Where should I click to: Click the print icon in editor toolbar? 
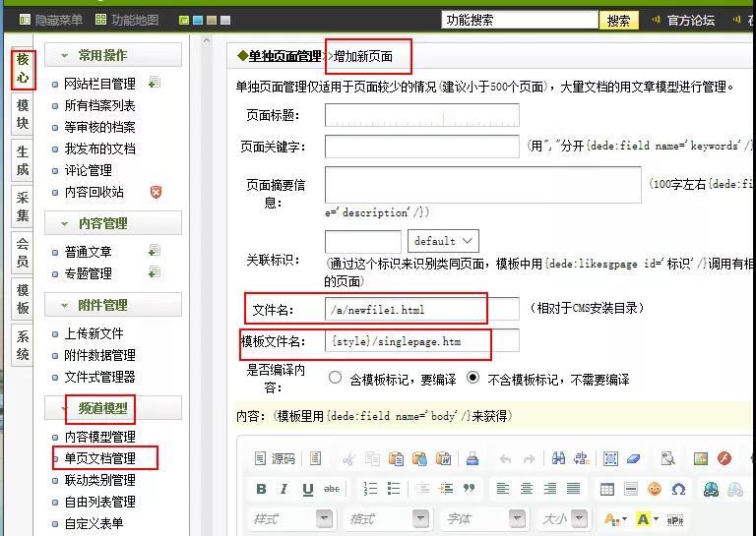(x=472, y=458)
